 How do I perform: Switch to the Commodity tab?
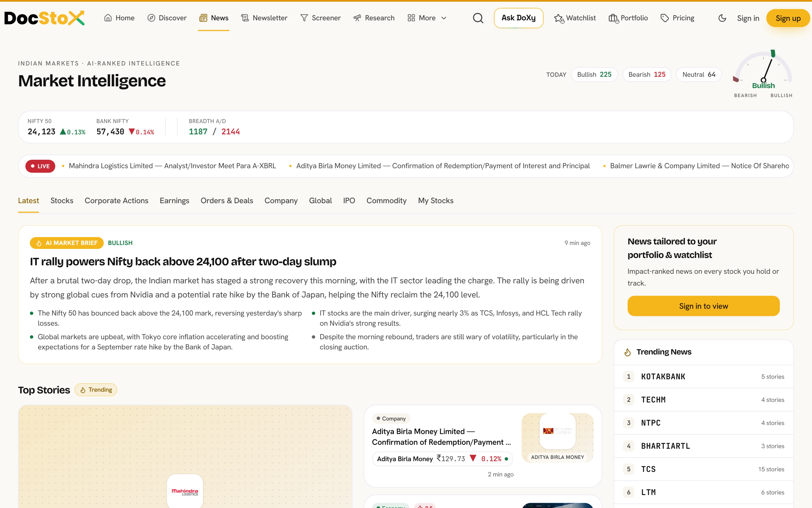[387, 201]
